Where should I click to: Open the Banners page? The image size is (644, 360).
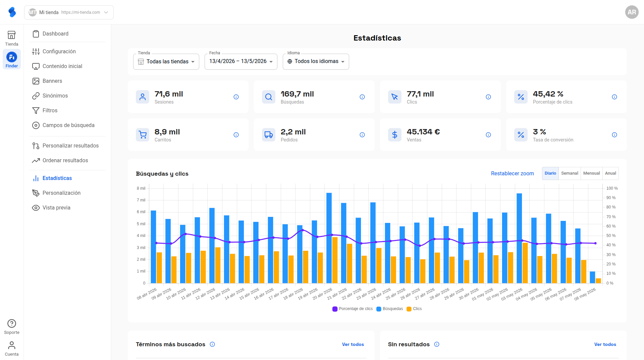[x=67, y=81]
